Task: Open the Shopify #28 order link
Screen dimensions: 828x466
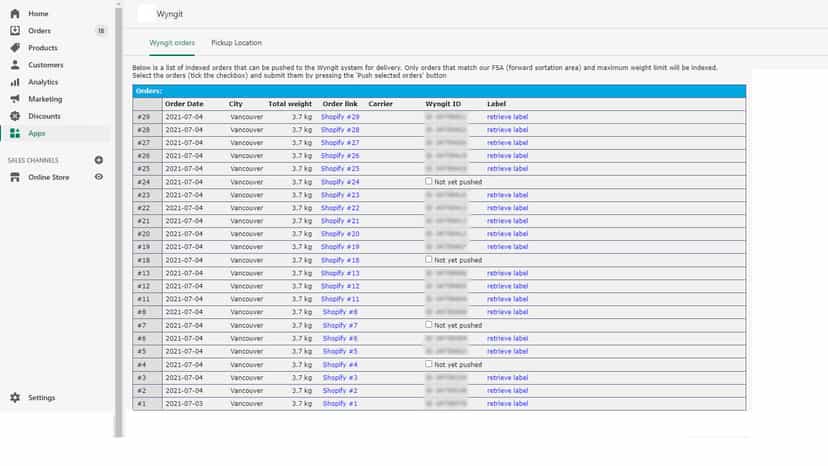Action: pyautogui.click(x=340, y=129)
